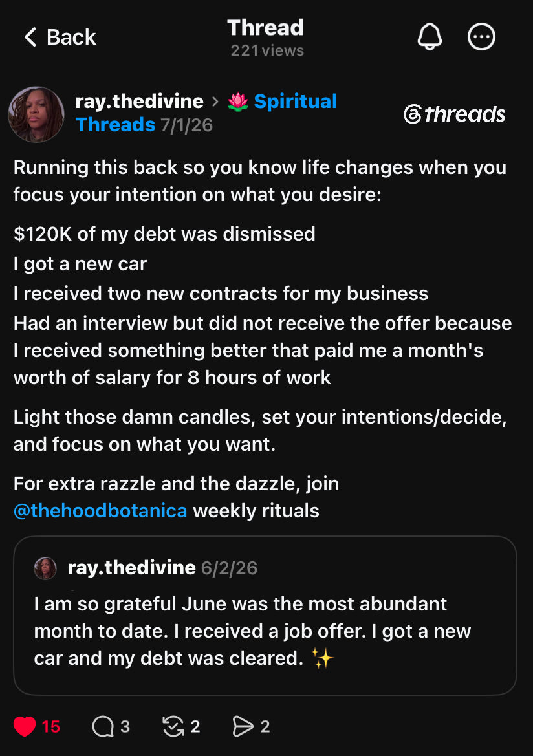Open ray.thedivine profile picture
533x756 pixels.
tap(36, 114)
